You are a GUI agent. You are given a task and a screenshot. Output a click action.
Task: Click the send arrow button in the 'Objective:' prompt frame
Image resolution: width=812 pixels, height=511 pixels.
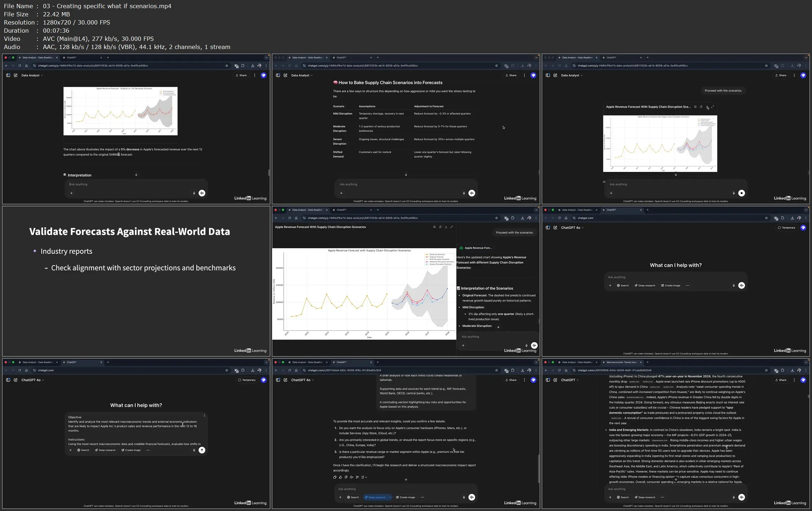(202, 450)
